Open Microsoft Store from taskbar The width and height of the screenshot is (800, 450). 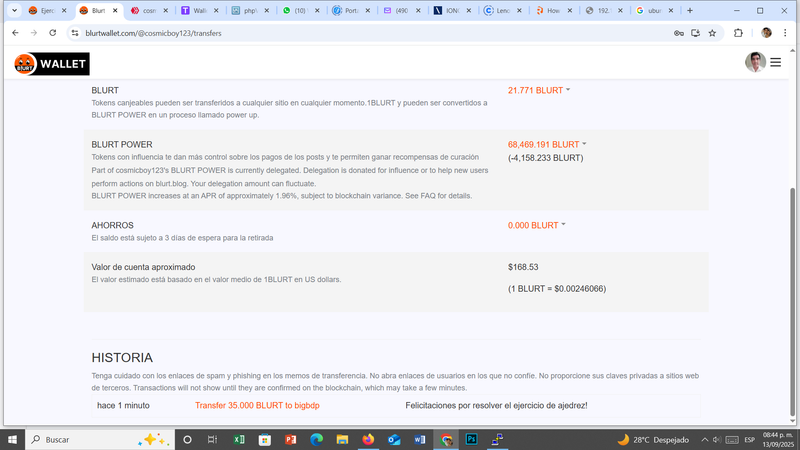click(x=265, y=439)
